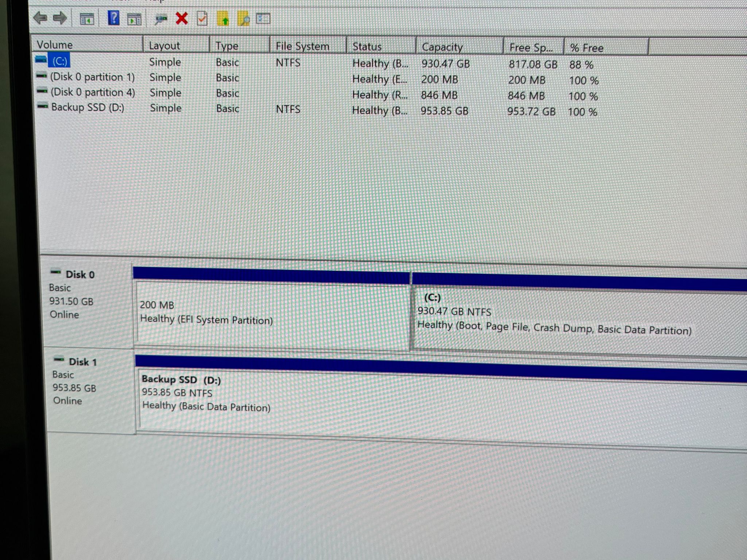This screenshot has height=560, width=747.
Task: Click the 88 % free cell
Action: pyautogui.click(x=581, y=65)
